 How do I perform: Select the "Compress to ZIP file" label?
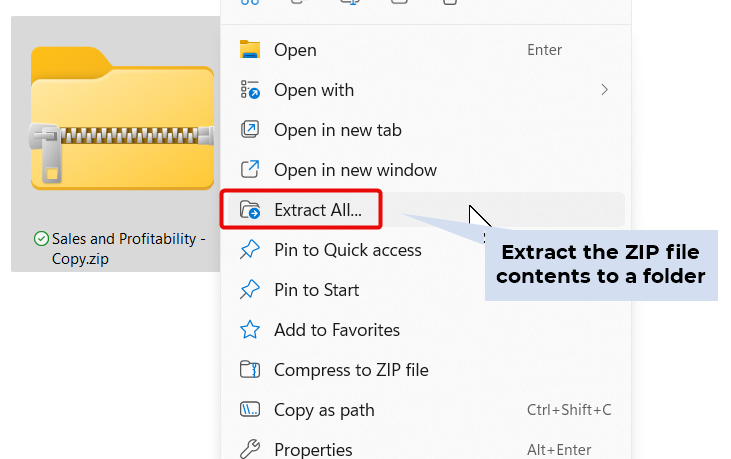pos(351,370)
